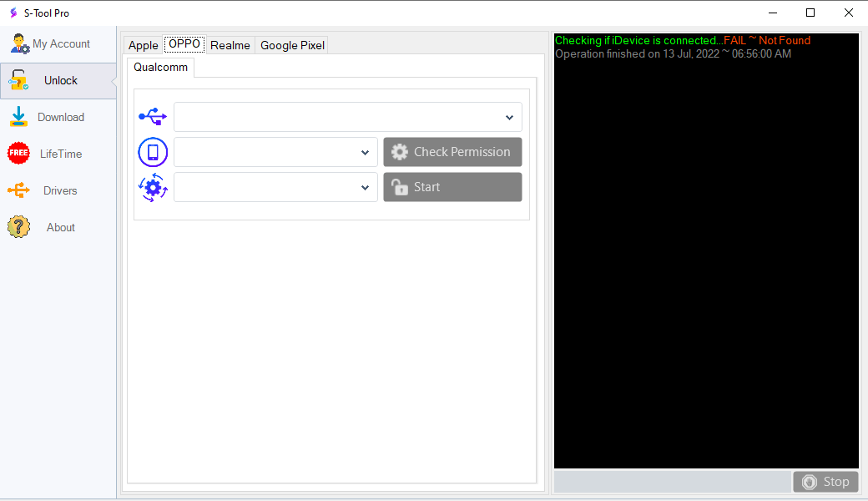The height and width of the screenshot is (501, 868).
Task: Switch to the Apple tab
Action: 143,45
